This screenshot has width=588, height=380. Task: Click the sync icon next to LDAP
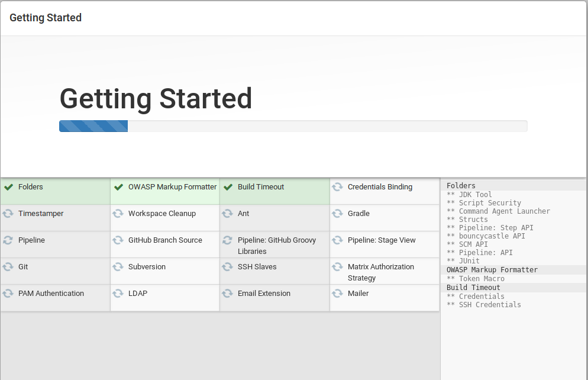[118, 294]
